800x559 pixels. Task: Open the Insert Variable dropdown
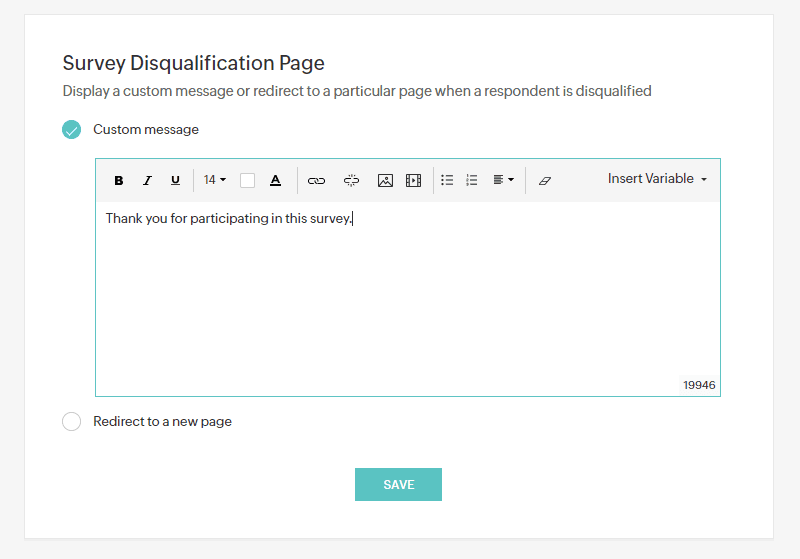point(657,179)
